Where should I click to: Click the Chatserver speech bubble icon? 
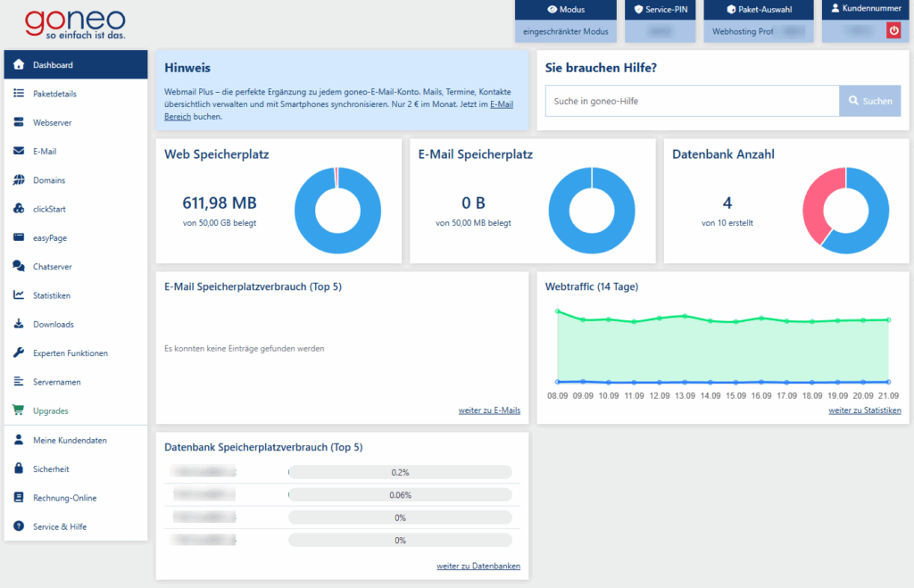click(x=19, y=267)
